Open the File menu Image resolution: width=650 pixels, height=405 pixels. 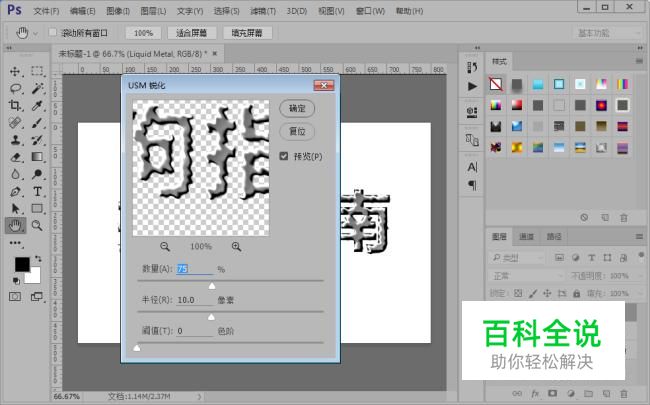coord(46,11)
